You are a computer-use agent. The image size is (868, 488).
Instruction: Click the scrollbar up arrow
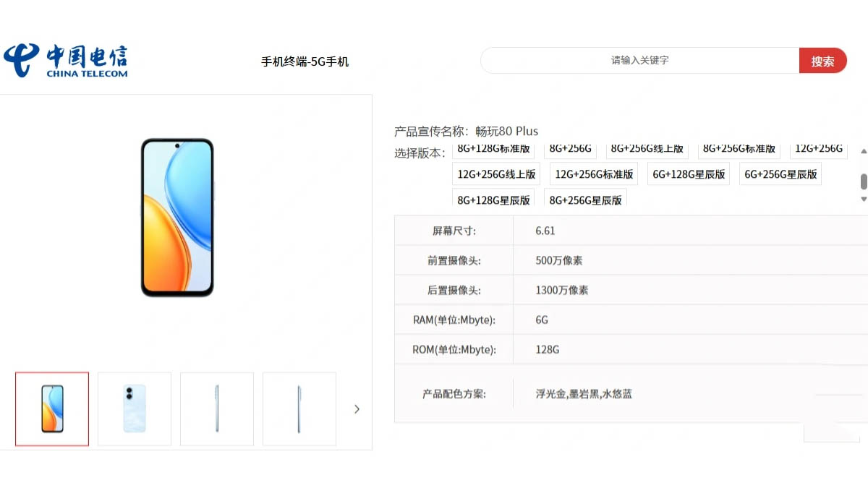(862, 152)
